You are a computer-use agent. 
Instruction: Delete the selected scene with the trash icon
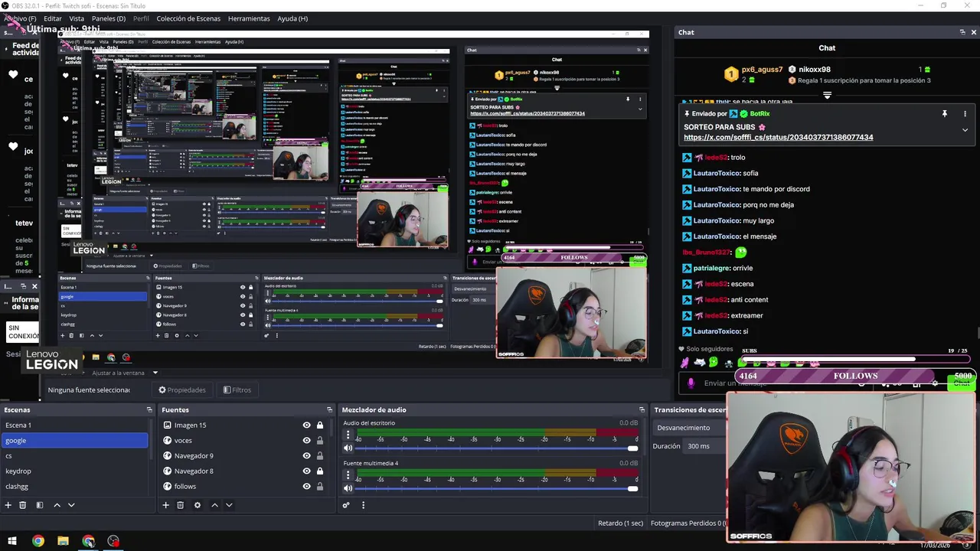pos(23,505)
